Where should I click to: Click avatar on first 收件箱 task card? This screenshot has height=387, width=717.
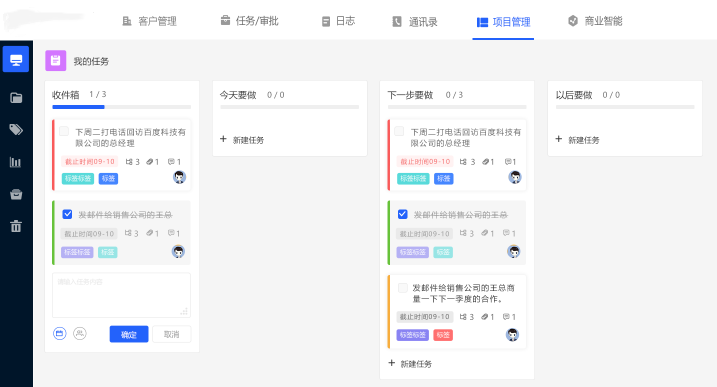pos(179,177)
